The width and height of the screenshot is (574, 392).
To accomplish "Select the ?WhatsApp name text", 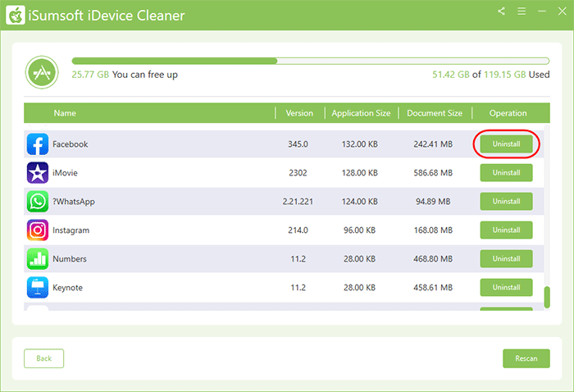I will [74, 202].
